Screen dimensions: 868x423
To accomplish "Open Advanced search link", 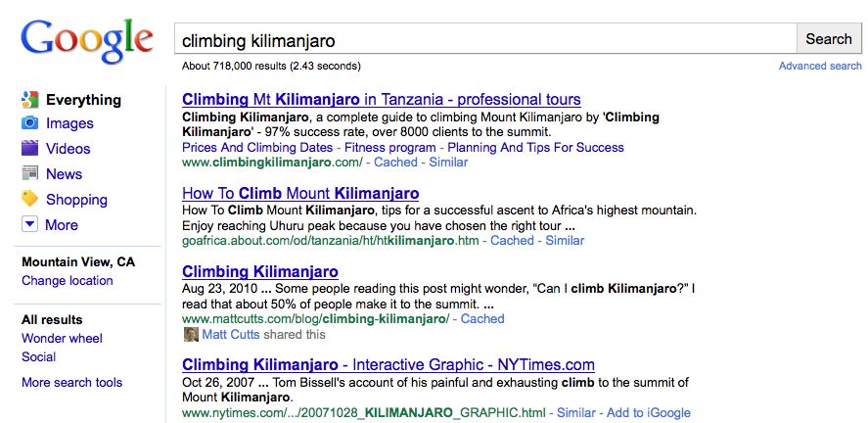I will [x=820, y=67].
